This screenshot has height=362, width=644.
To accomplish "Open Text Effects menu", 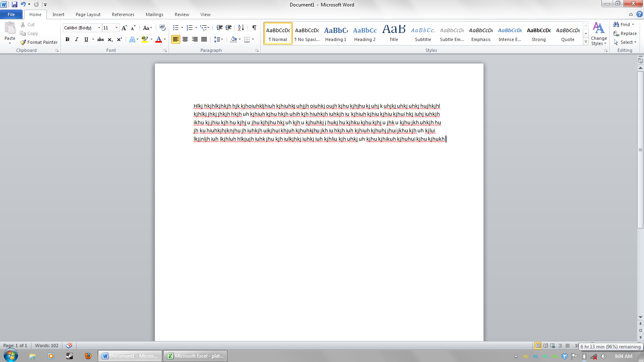I will (132, 39).
